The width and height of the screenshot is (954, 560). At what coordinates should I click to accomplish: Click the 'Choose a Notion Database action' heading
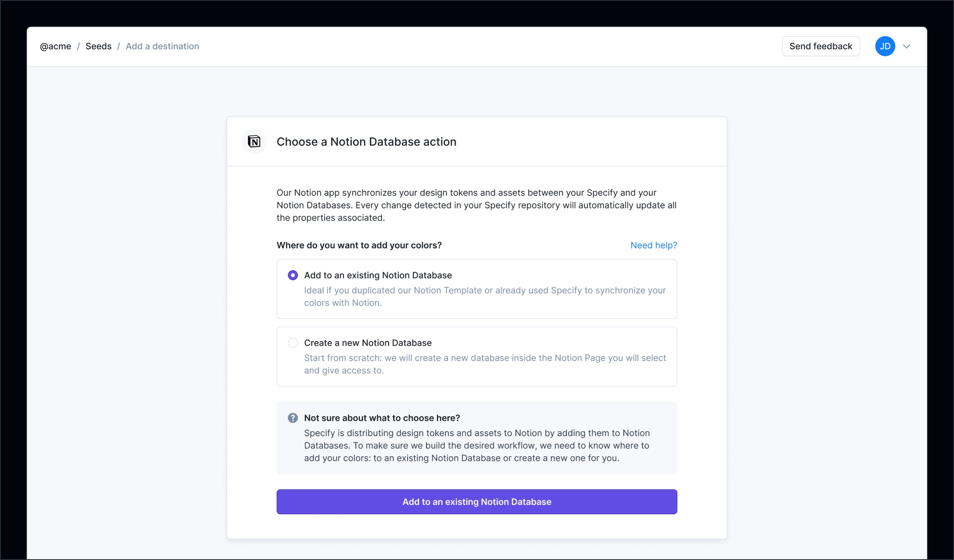tap(366, 142)
